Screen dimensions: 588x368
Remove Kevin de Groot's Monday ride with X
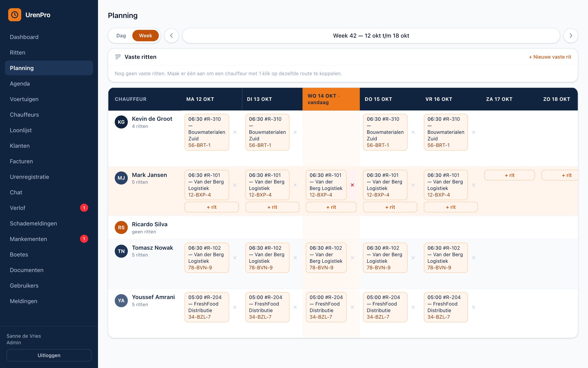pyautogui.click(x=235, y=132)
